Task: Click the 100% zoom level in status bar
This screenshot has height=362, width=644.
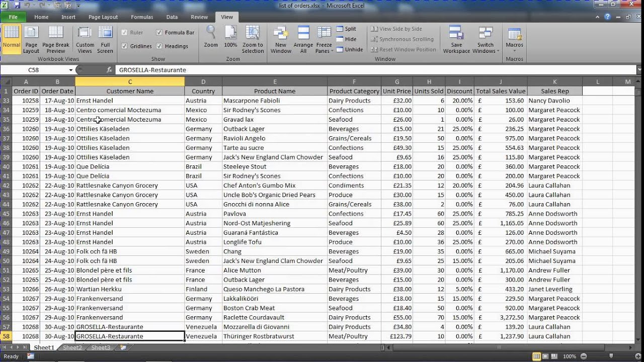Action: 570,356
